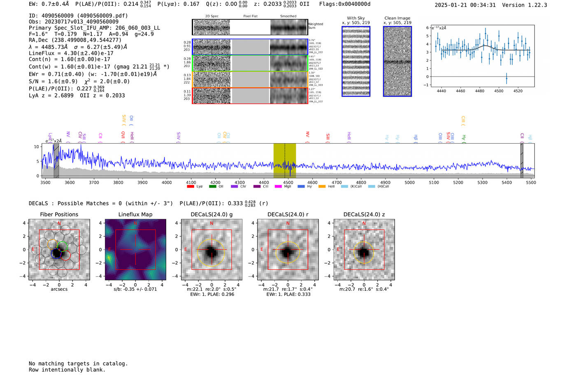
Task: Click the With Sky image panel
Action: pos(356,61)
